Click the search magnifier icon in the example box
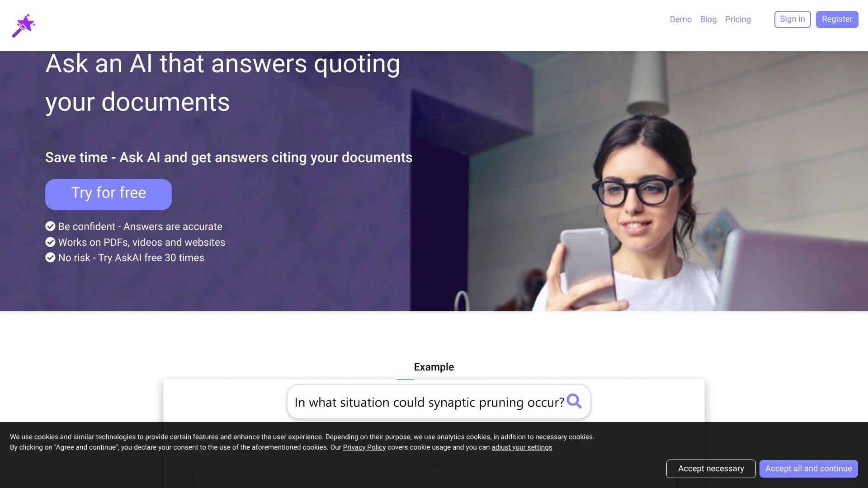The width and height of the screenshot is (868, 488). [x=575, y=401]
